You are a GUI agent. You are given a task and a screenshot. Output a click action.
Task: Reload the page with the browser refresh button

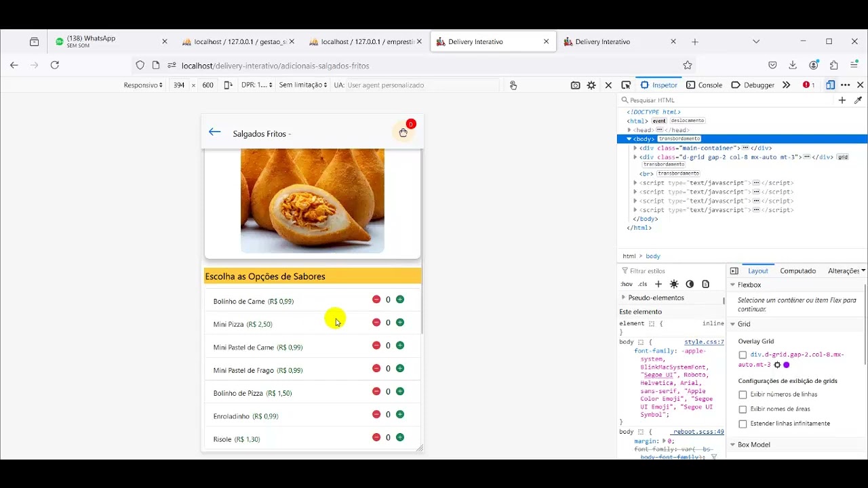click(x=55, y=65)
